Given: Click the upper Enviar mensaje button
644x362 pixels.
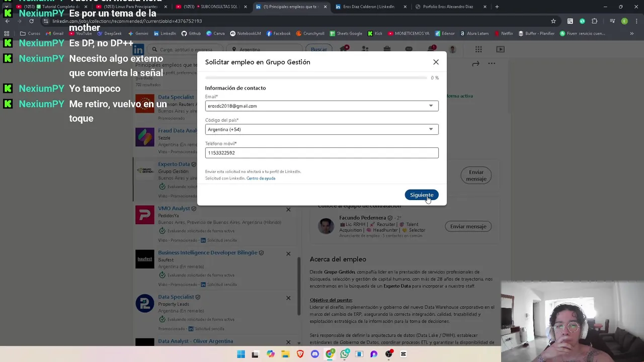Looking at the screenshot, I should pos(476,175).
